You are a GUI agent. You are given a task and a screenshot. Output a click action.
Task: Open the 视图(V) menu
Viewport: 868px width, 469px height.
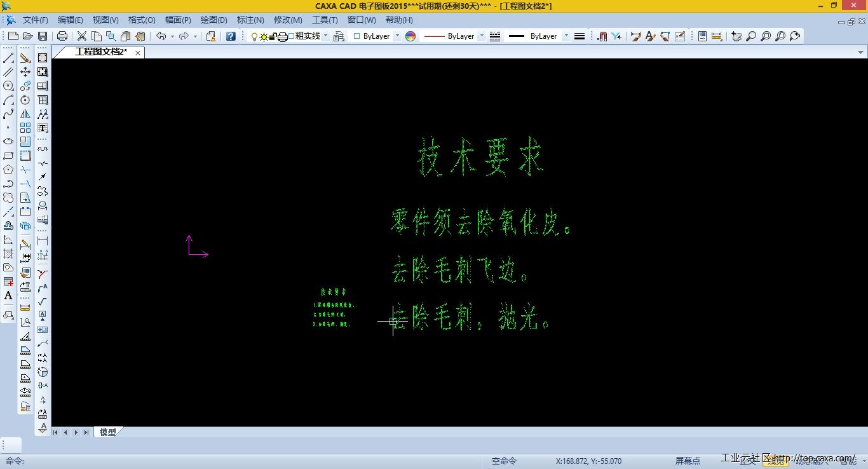105,20
